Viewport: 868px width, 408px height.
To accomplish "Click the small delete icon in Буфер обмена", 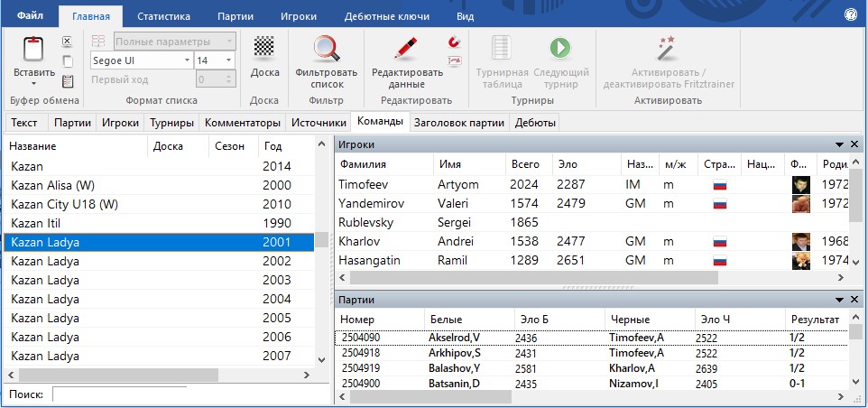I will coord(67,42).
